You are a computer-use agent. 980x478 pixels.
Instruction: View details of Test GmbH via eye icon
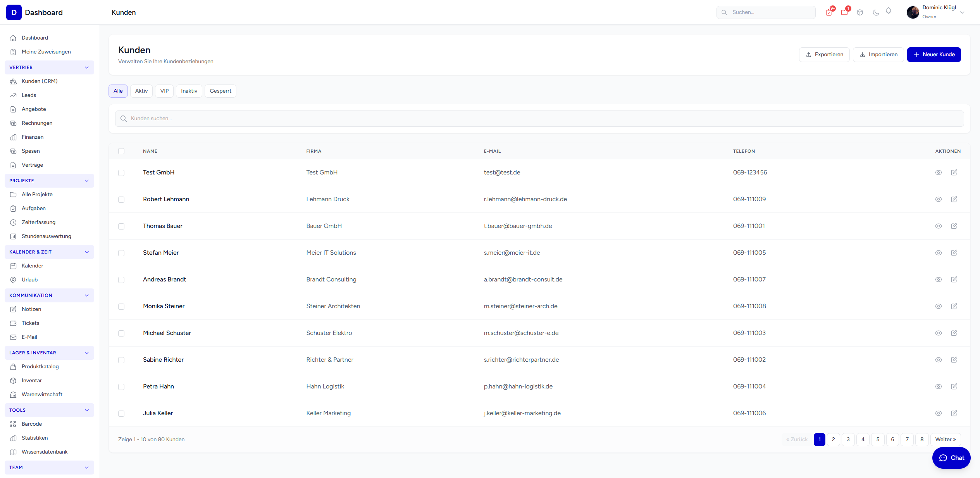[939, 173]
